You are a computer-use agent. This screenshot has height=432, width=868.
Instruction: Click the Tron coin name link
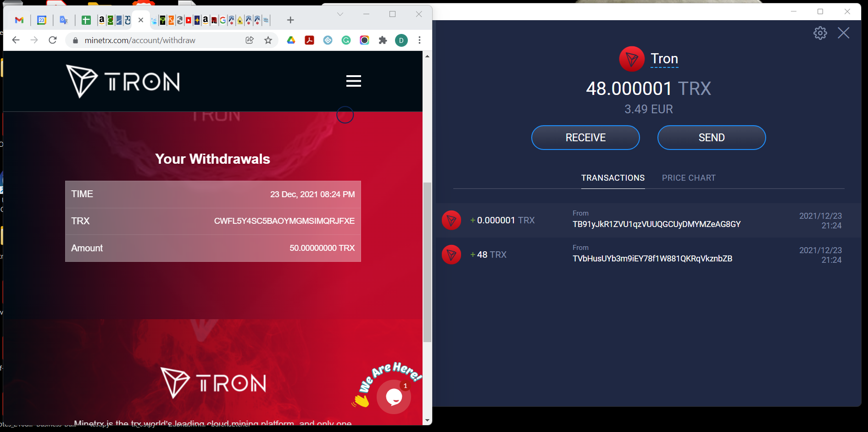[x=664, y=59]
